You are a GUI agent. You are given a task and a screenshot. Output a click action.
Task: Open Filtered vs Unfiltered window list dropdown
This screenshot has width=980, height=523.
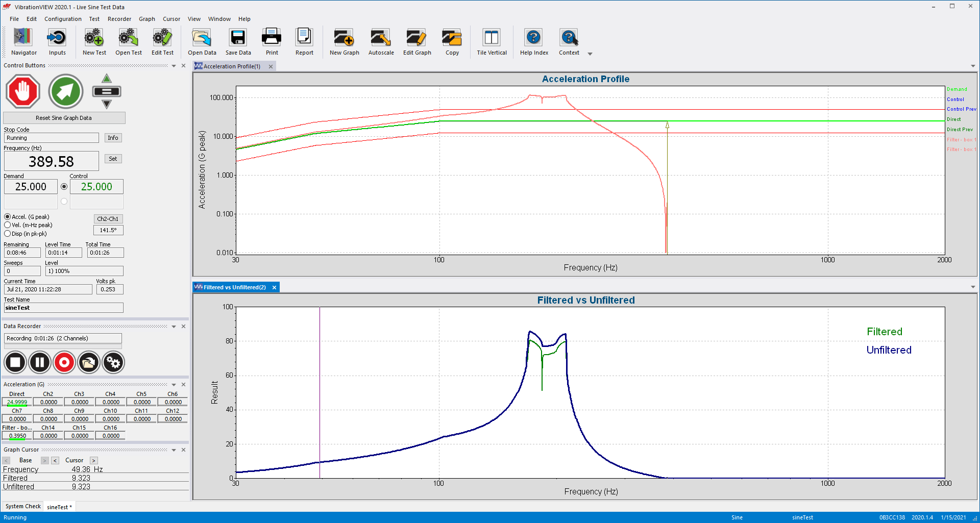click(x=973, y=287)
